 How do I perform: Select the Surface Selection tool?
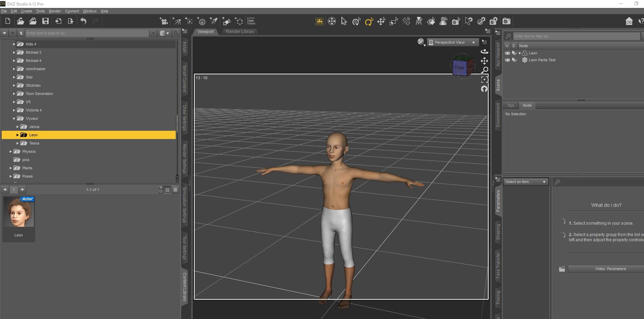click(431, 21)
